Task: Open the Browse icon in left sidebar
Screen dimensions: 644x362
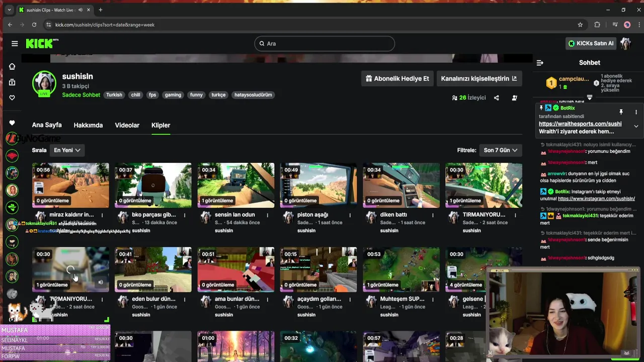Action: click(x=12, y=82)
